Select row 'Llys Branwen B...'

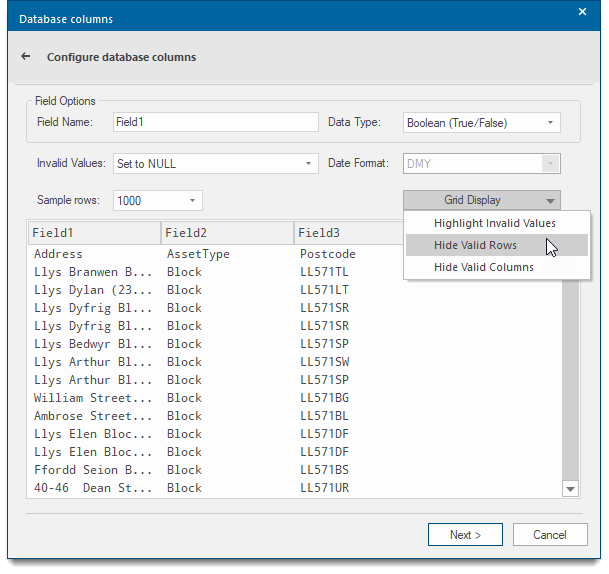92,272
